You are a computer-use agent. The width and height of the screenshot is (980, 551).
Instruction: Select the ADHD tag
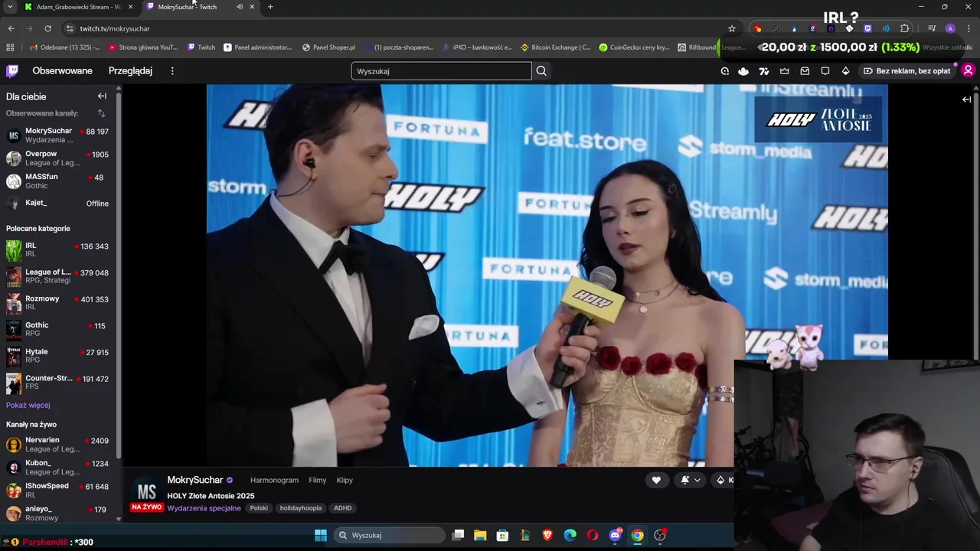pos(342,508)
